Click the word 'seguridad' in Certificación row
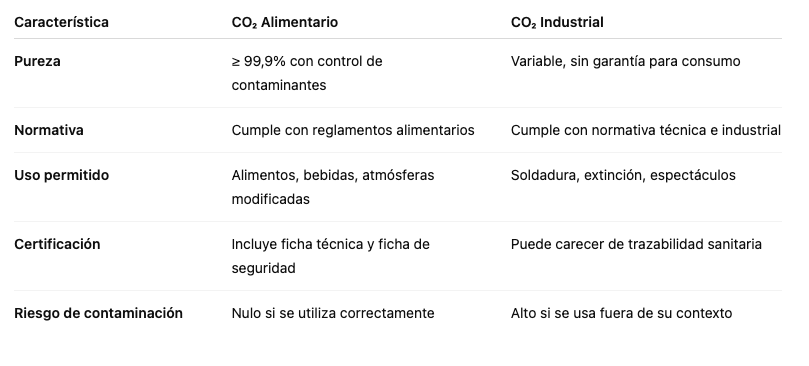 coord(263,268)
